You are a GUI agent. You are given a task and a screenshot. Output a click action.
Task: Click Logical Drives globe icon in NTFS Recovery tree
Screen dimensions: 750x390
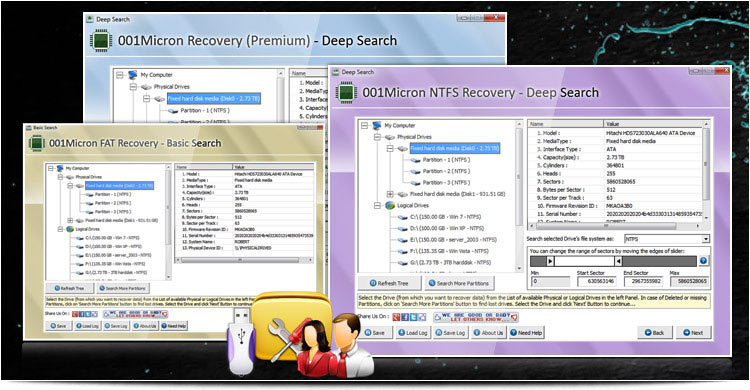(390, 205)
